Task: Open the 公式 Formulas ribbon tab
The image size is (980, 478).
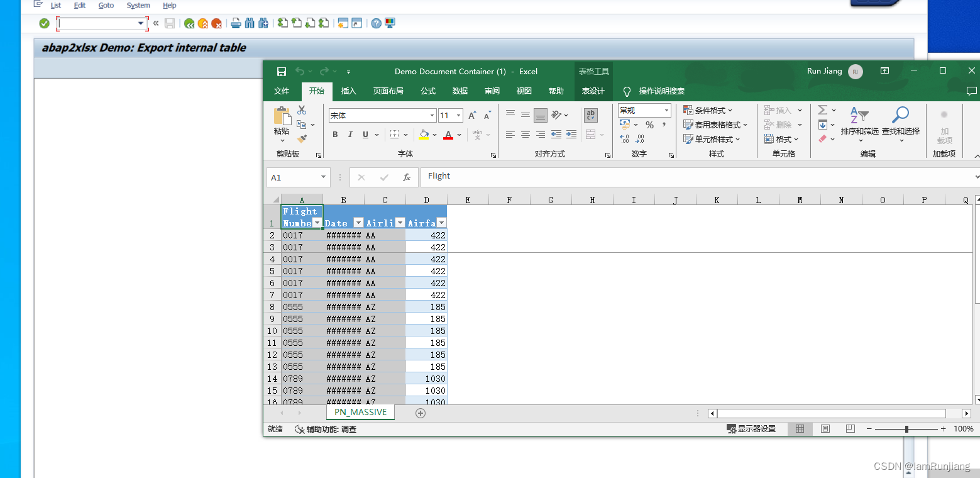Action: (428, 91)
